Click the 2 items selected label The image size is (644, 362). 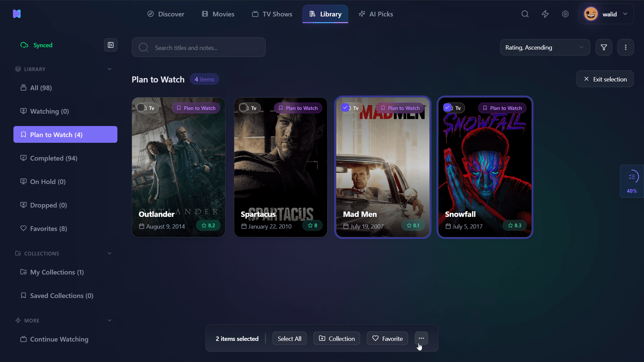237,339
